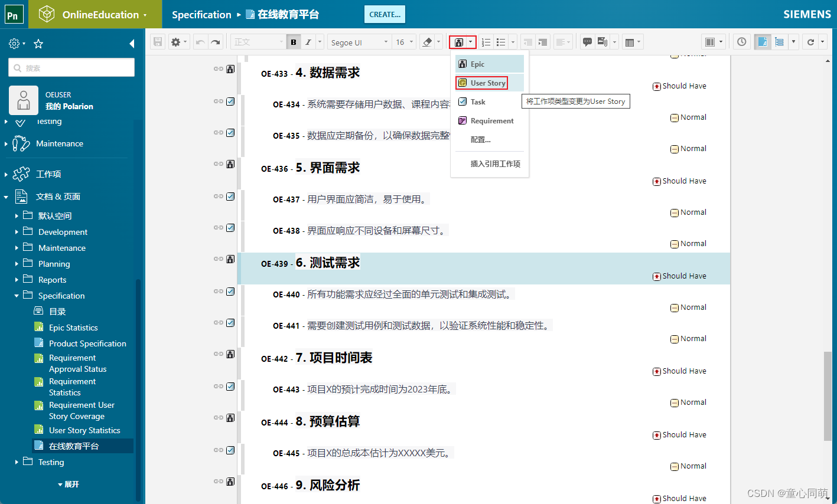Image resolution: width=837 pixels, height=504 pixels.
Task: Apply a bulleted list
Action: tap(500, 41)
